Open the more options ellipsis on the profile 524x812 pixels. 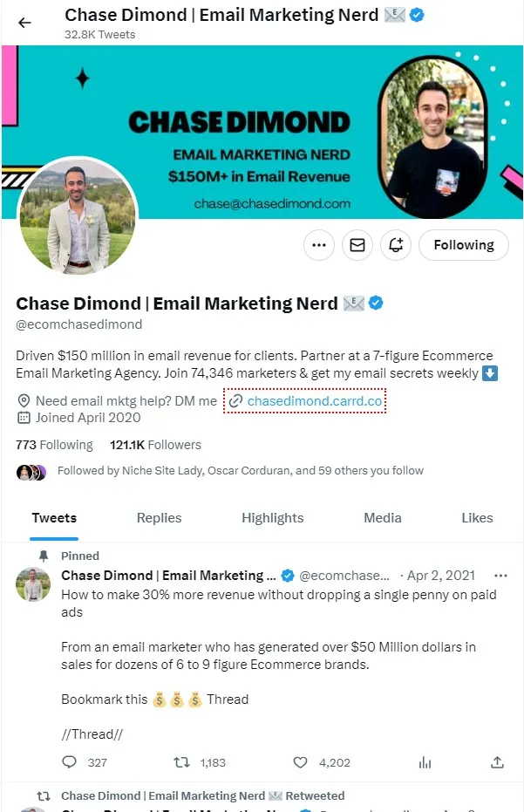point(318,245)
